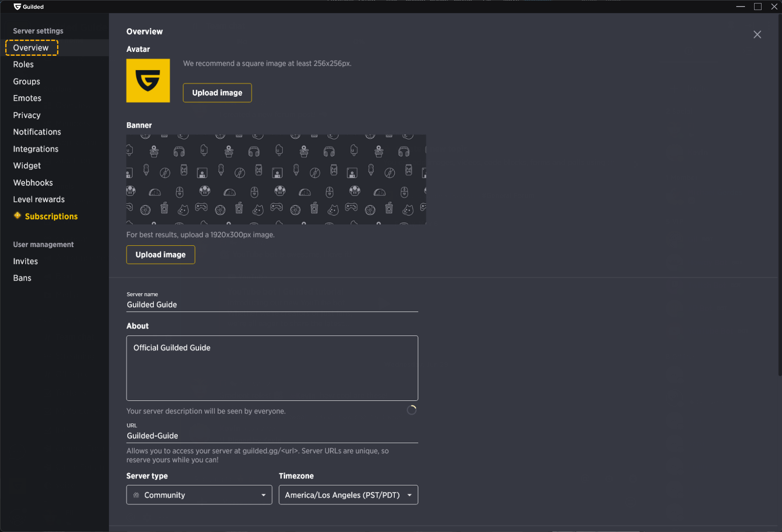782x532 pixels.
Task: Open the Timezone dropdown
Action: click(349, 495)
